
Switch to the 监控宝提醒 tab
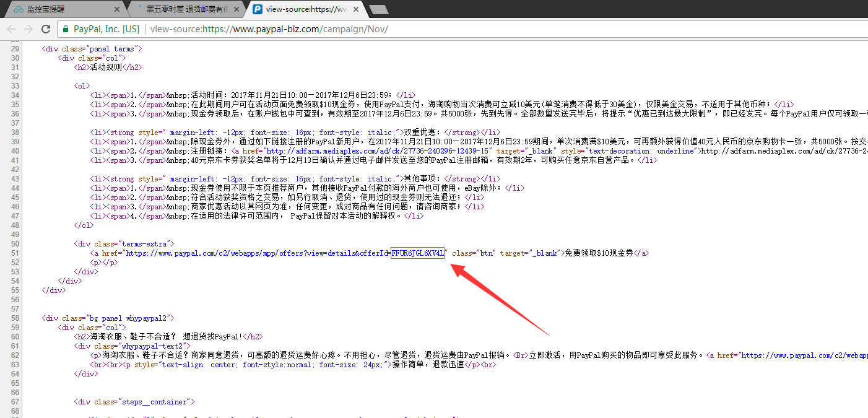point(64,9)
